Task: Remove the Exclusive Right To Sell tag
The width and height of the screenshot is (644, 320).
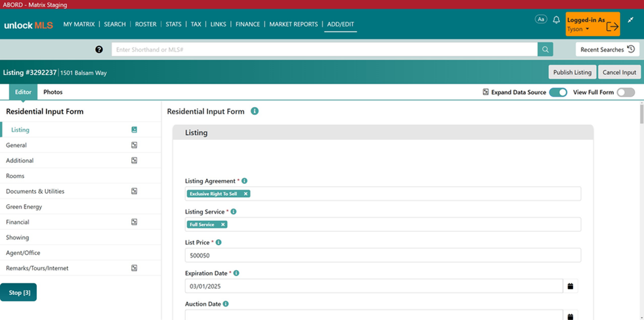Action: click(246, 194)
